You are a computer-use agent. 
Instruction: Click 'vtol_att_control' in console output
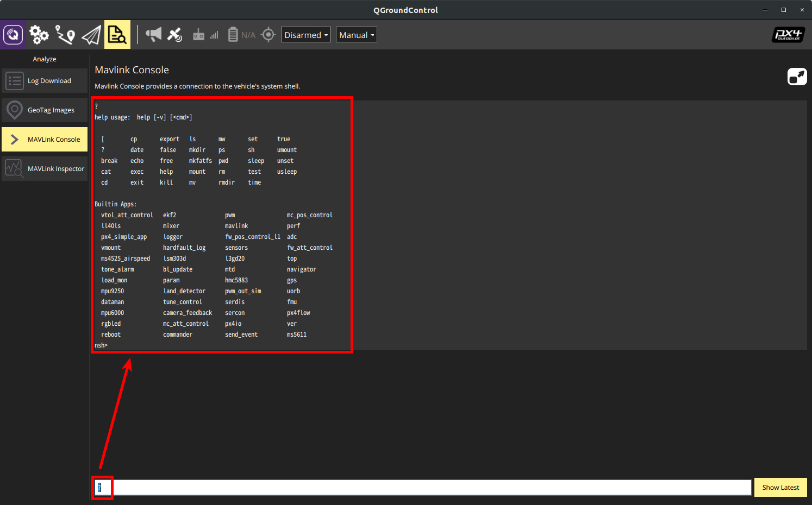[127, 215]
